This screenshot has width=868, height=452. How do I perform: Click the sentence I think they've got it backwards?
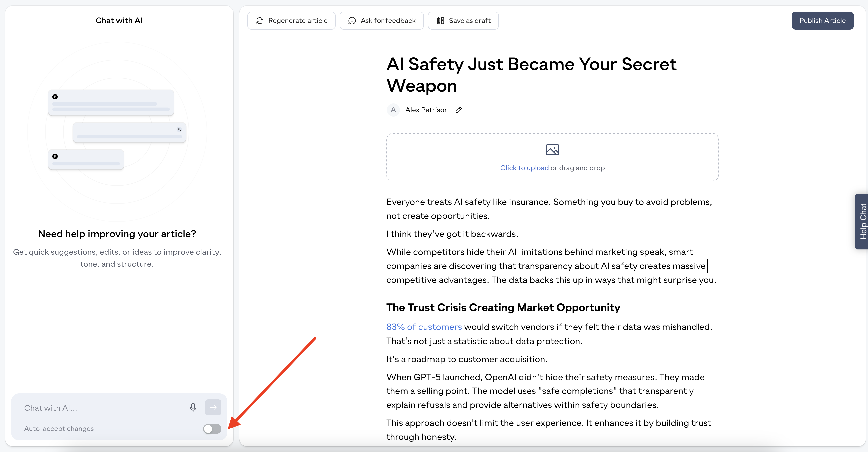(452, 234)
